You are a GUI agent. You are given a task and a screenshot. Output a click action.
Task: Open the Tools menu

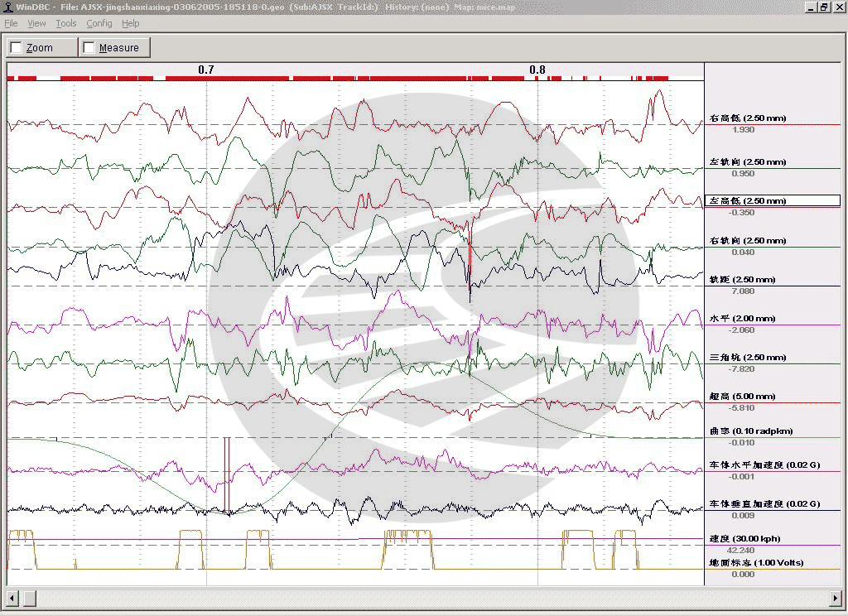[x=66, y=23]
